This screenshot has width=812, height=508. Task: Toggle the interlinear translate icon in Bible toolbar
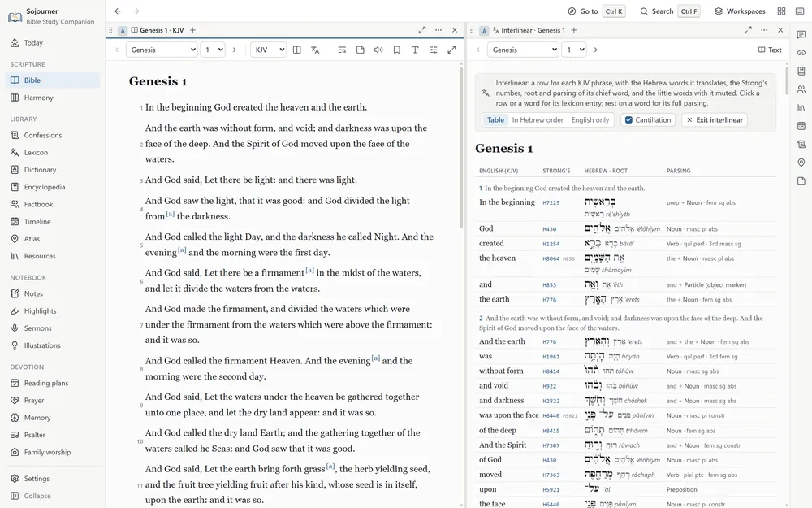[x=315, y=50]
